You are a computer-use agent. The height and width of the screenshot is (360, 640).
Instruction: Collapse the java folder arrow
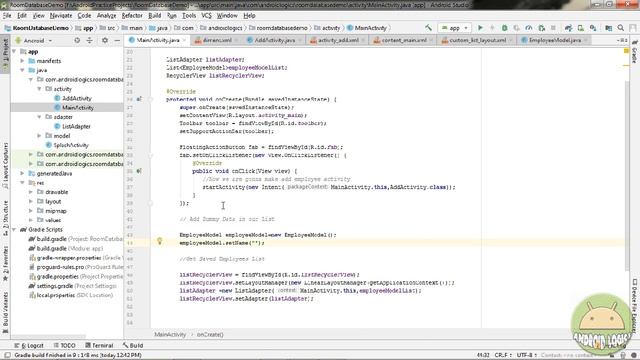tap(23, 70)
